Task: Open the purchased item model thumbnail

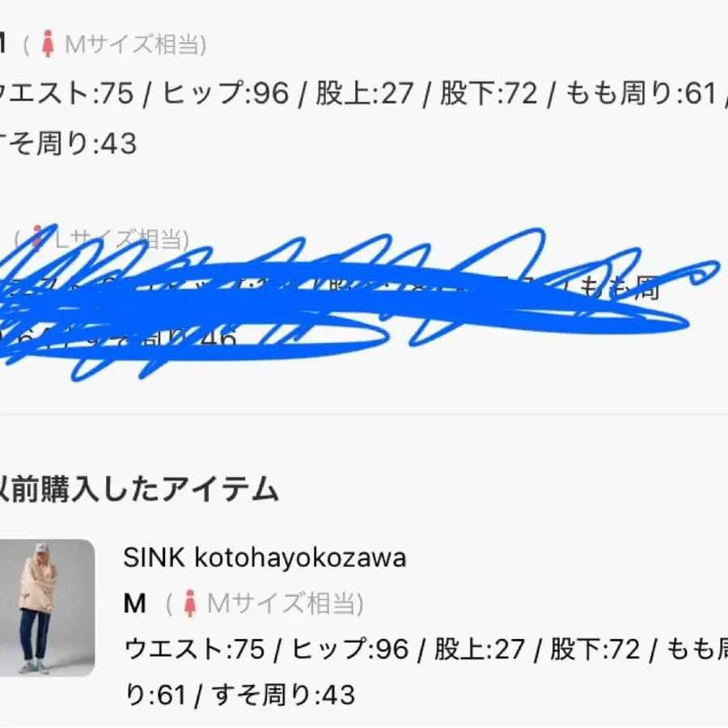Action: (x=47, y=607)
